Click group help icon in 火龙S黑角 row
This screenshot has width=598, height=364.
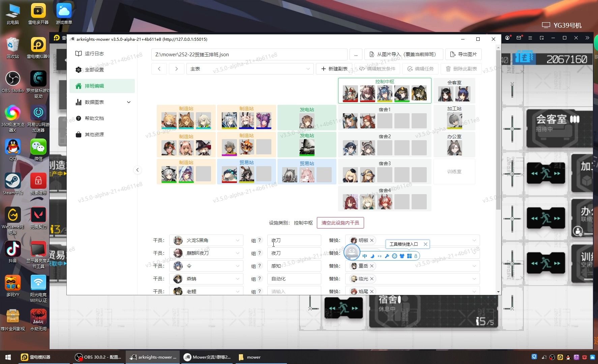click(260, 240)
